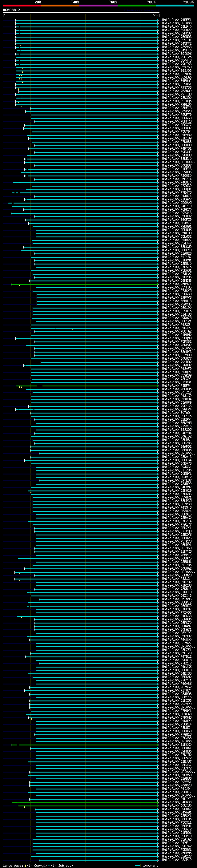
Task: Select the UniRef100_C5GXZ7 label
Action: click(176, 125)
